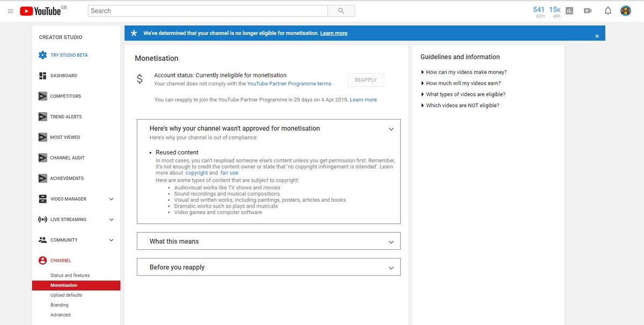Open the create video camera icon
The width and height of the screenshot is (644, 325).
(x=588, y=11)
